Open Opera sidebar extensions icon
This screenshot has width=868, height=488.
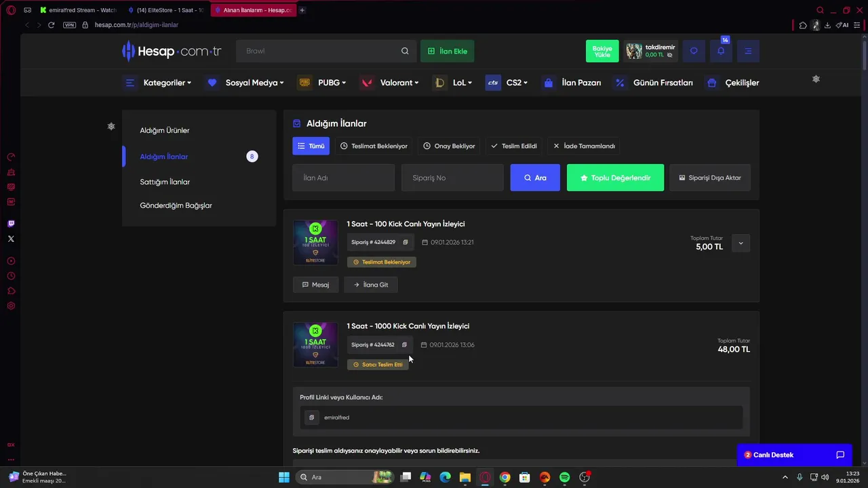11,291
